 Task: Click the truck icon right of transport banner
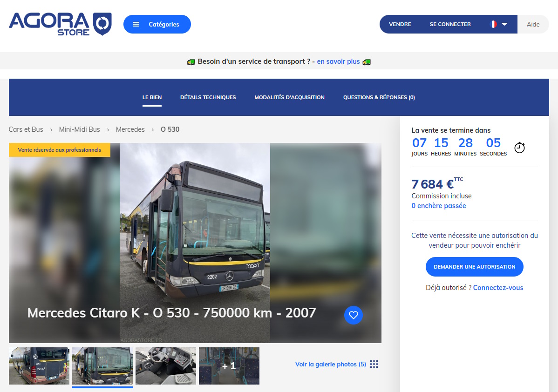pos(367,62)
